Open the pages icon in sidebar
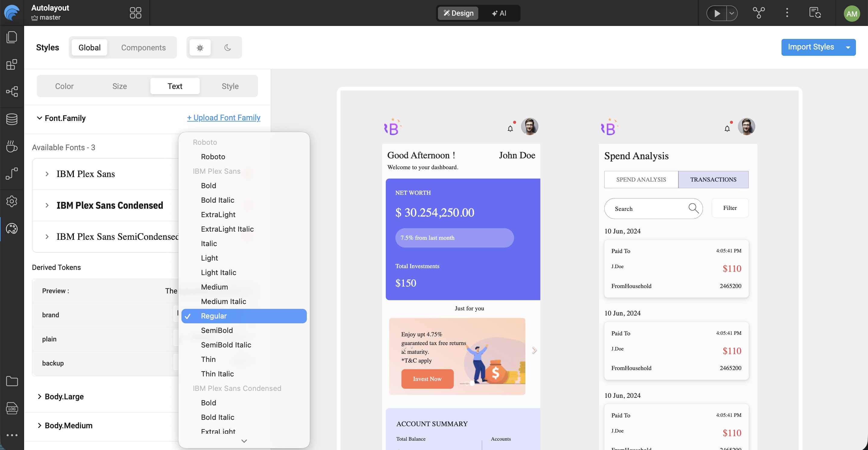This screenshot has width=868, height=450. (12, 37)
